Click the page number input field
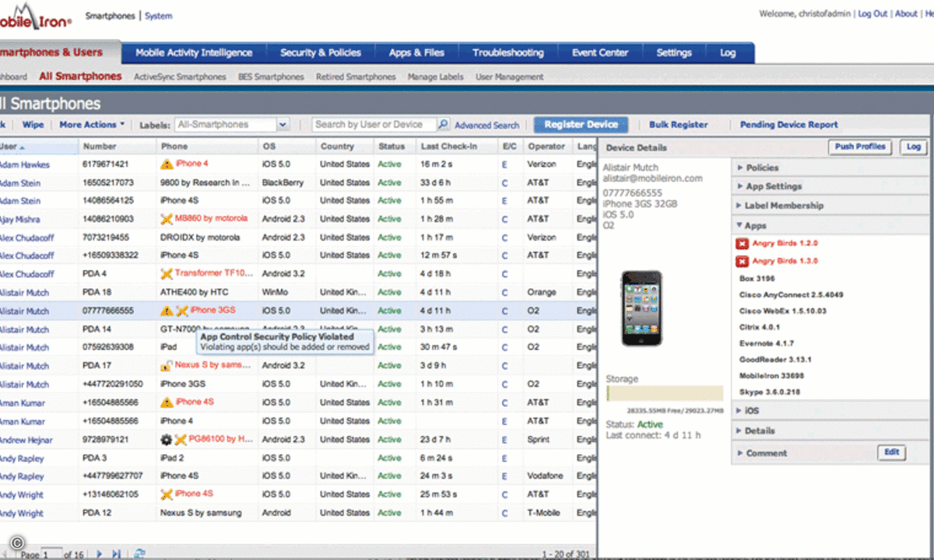Image resolution: width=934 pixels, height=560 pixels. (x=51, y=554)
